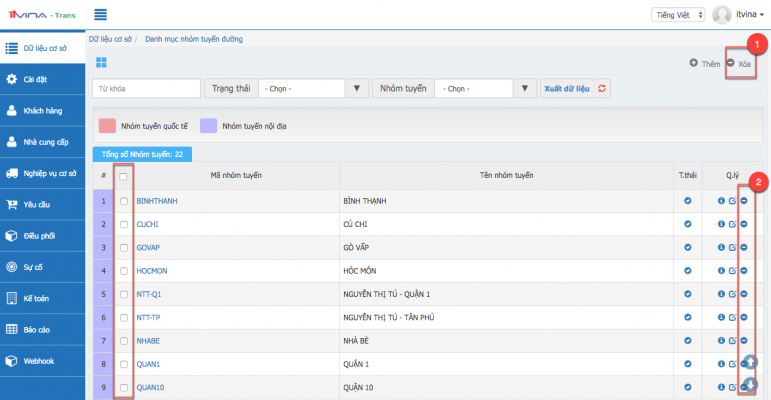This screenshot has width=771, height=400.
Task: Check the checkbox for the NTT-Q1 row
Action: click(x=123, y=294)
